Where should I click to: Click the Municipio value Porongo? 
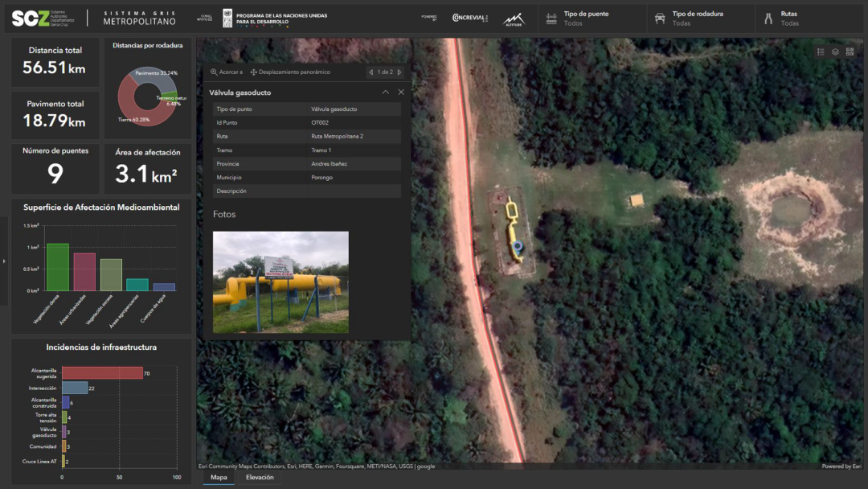tap(321, 177)
